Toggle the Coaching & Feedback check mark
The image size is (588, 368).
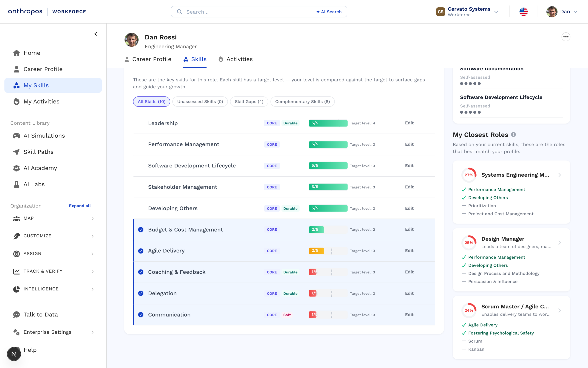pyautogui.click(x=141, y=272)
